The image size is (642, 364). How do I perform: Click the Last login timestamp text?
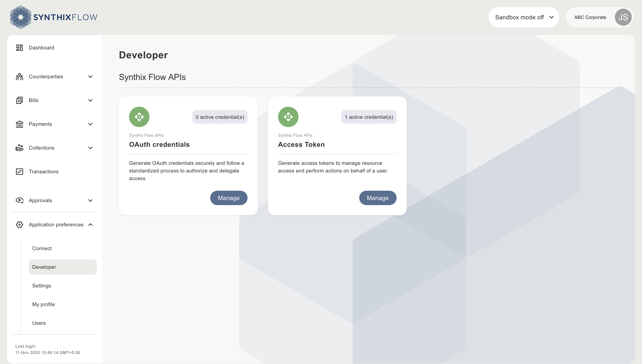pos(48,353)
